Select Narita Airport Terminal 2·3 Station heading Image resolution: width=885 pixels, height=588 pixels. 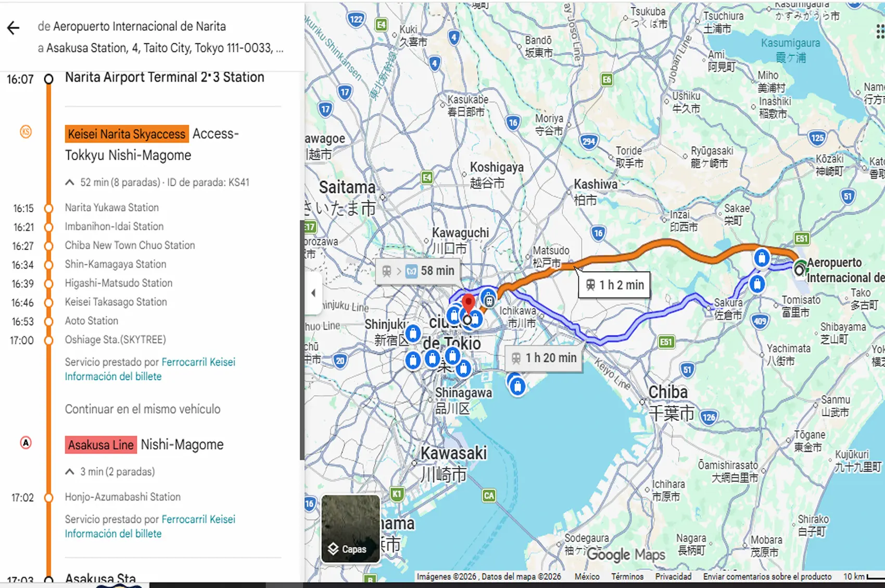pos(165,78)
